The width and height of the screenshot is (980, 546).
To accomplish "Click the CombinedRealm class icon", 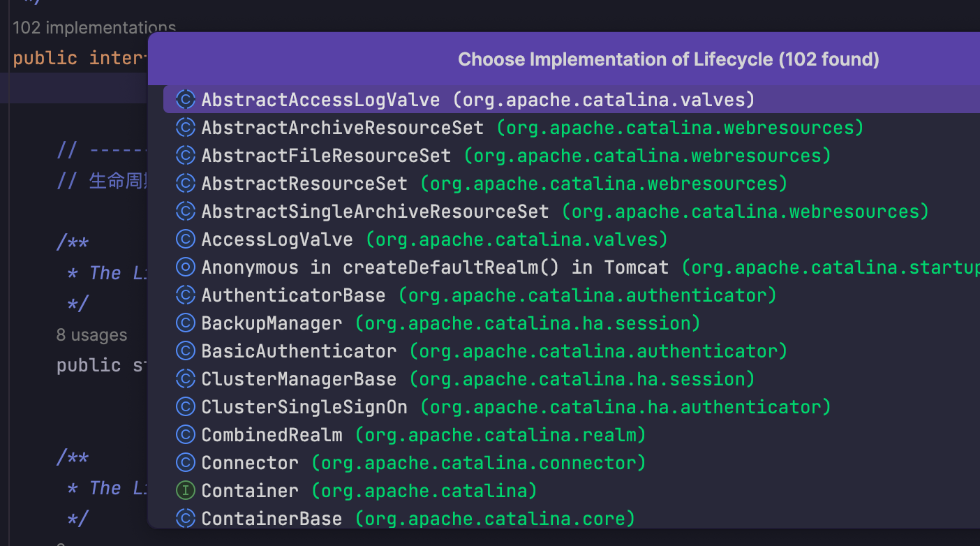I will [x=185, y=435].
